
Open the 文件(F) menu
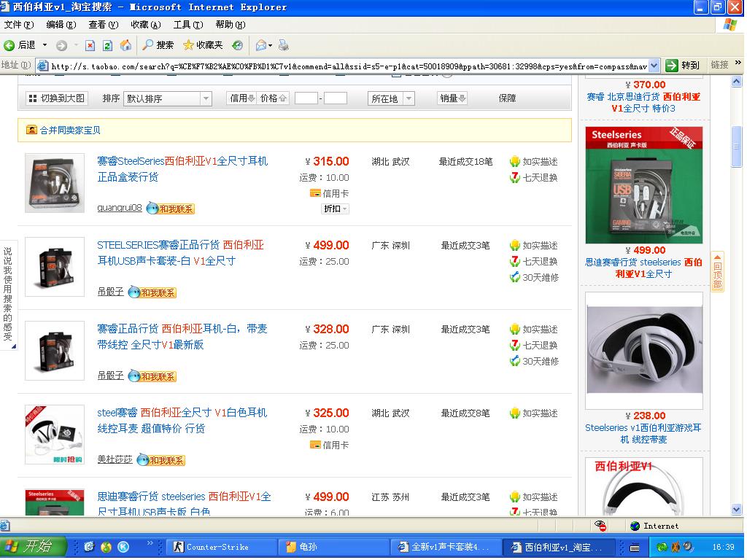click(x=19, y=25)
